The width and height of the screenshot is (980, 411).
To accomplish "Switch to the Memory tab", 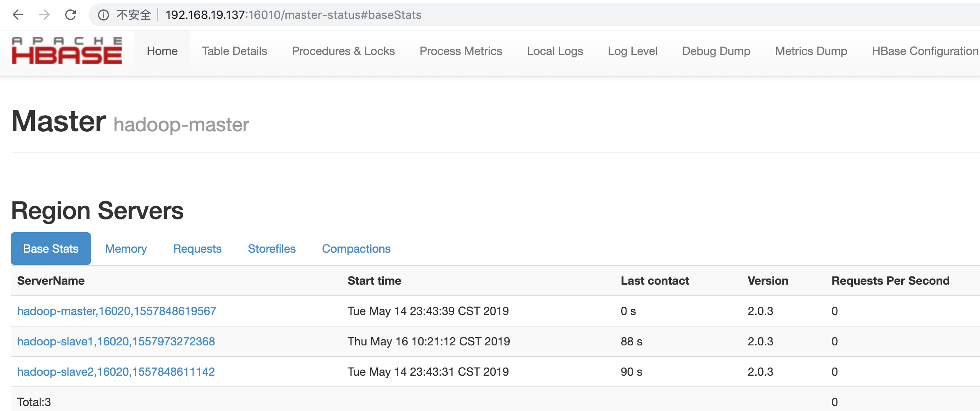I will click(x=126, y=249).
